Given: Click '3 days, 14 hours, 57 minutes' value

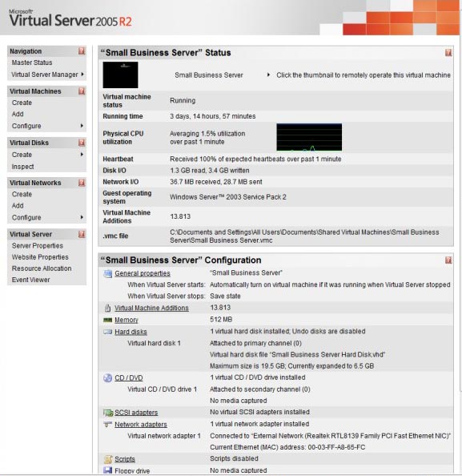Looking at the screenshot, I should tap(213, 116).
